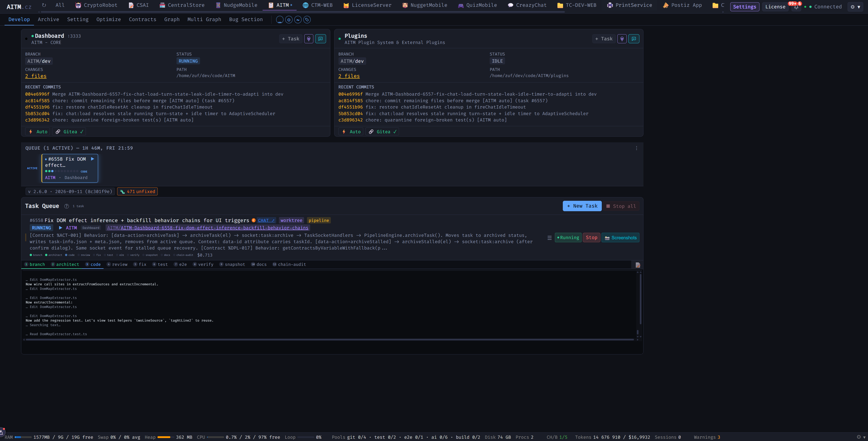Click the log panel's horizontal scrollbar
Viewport: 868px width, 441px height.
[330, 340]
